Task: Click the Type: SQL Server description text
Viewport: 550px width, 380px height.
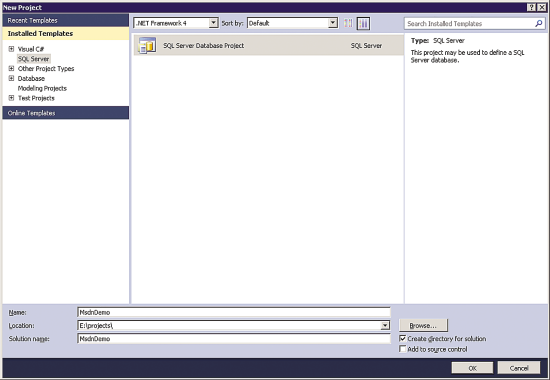Action: click(x=437, y=41)
